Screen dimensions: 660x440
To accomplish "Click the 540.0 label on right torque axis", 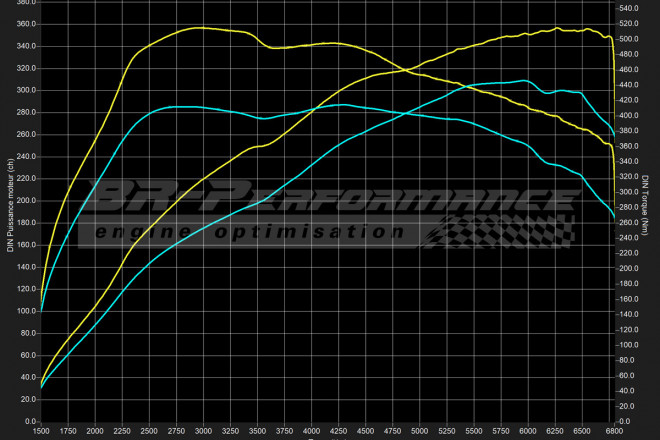I will 630,8.
